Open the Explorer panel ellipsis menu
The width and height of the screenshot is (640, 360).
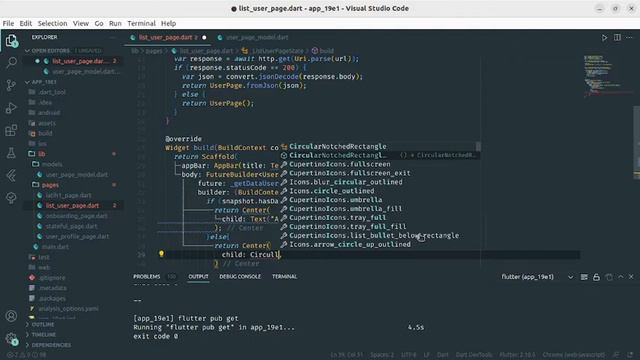112,37
